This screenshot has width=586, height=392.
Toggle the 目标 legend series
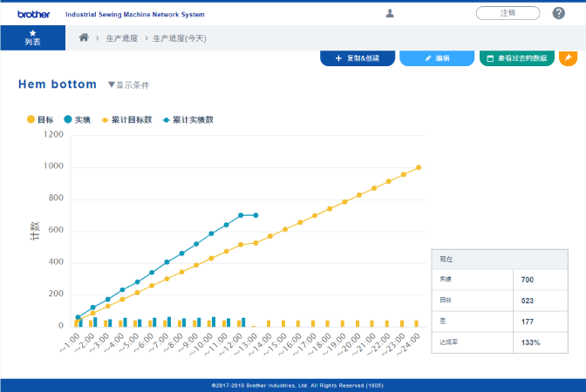pyautogui.click(x=40, y=119)
